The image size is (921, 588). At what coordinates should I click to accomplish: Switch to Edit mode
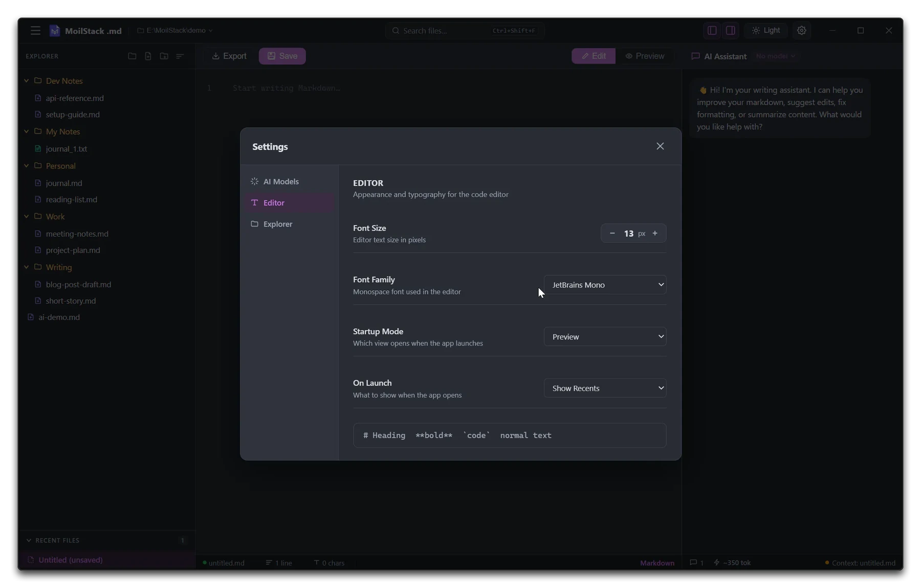(594, 56)
